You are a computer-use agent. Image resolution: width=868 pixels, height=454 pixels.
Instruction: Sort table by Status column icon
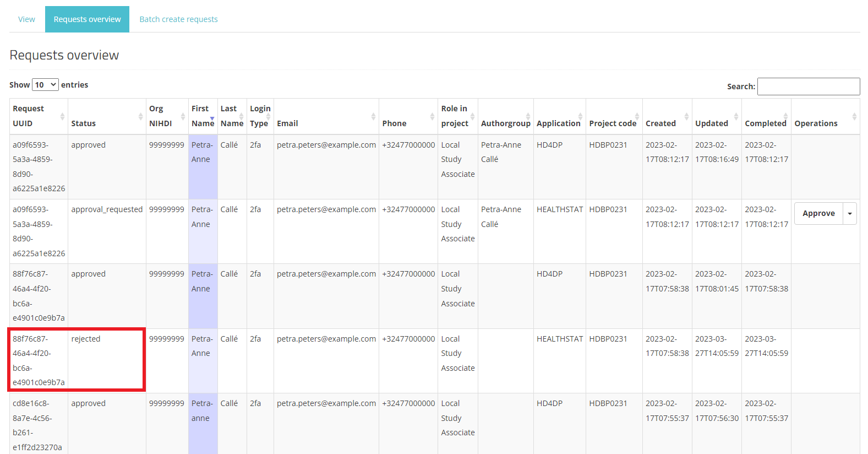140,116
